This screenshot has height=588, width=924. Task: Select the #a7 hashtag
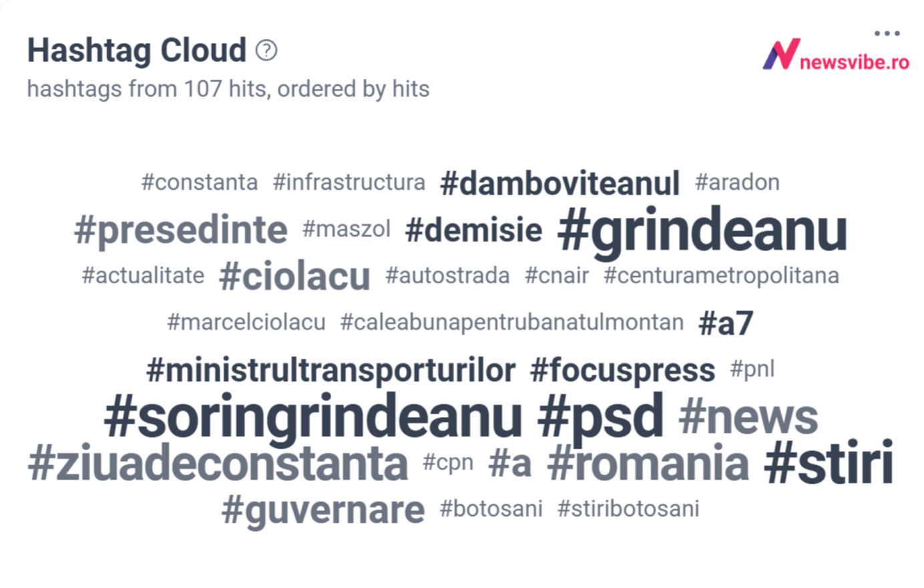(726, 323)
